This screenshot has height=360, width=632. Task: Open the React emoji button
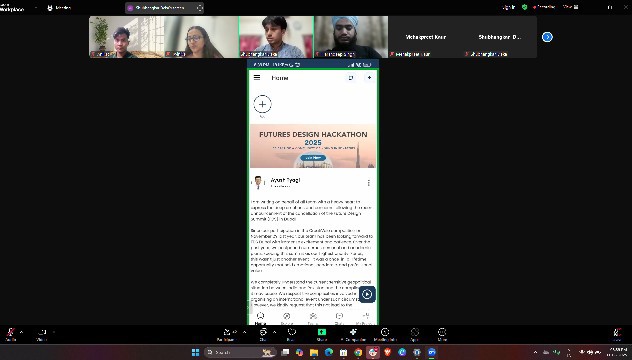pyautogui.click(x=291, y=334)
